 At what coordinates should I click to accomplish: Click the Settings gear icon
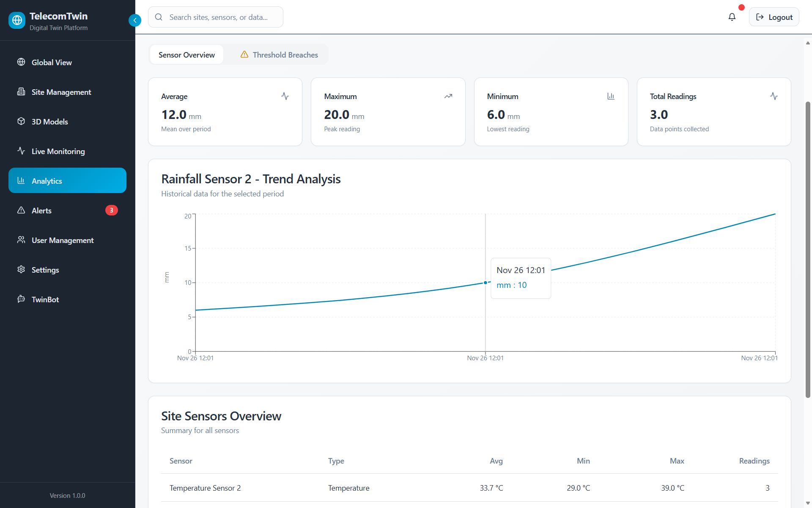21,270
